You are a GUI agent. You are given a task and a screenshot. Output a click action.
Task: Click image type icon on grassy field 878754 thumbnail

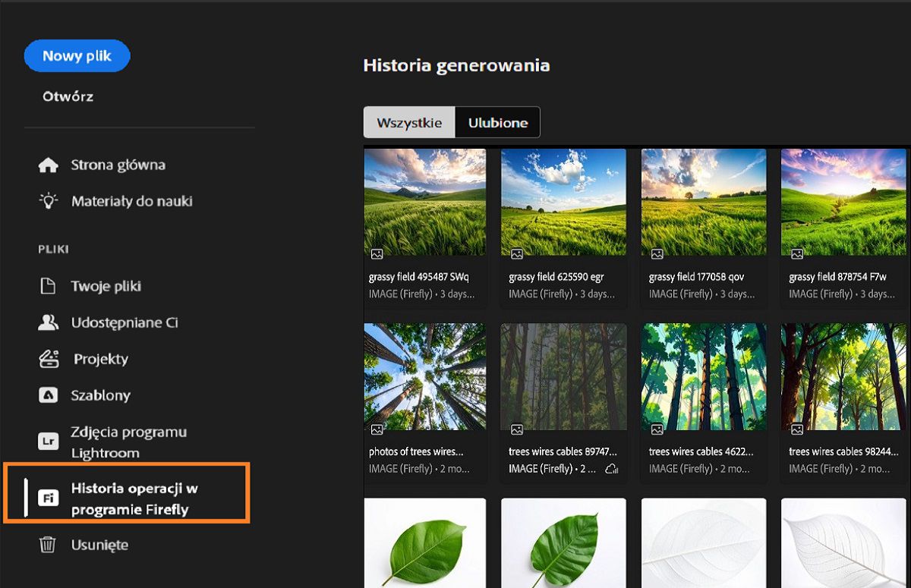pyautogui.click(x=797, y=254)
